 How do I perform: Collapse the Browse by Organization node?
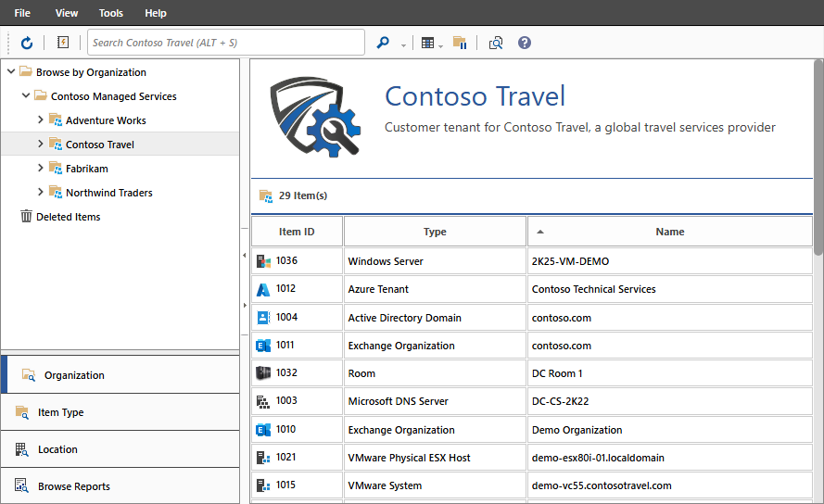11,71
